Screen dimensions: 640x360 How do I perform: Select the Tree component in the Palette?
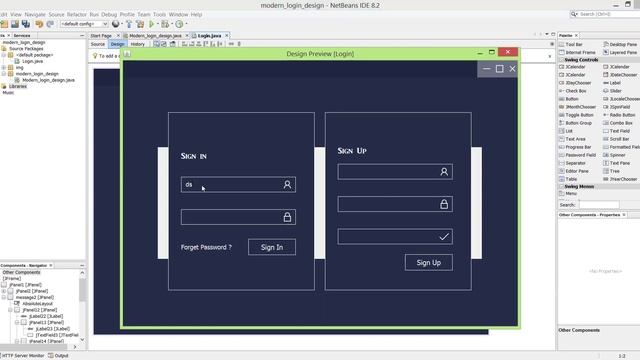pyautogui.click(x=611, y=171)
